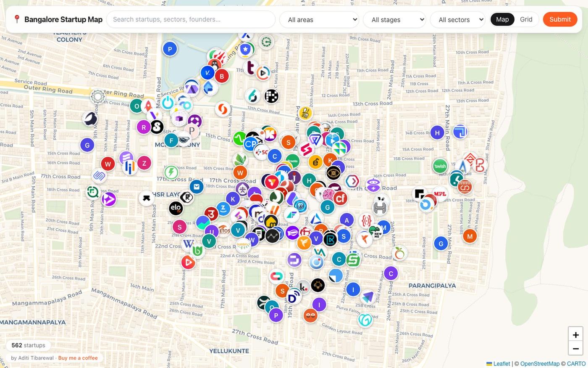The height and width of the screenshot is (368, 588).
Task: Open the OpenStreetMap attribution link
Action: (x=540, y=364)
